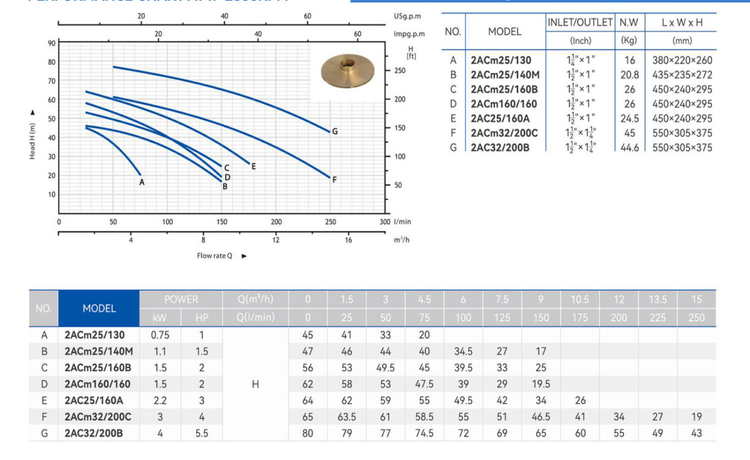Click the 'Head H (m)' vertical axis label

point(32,141)
